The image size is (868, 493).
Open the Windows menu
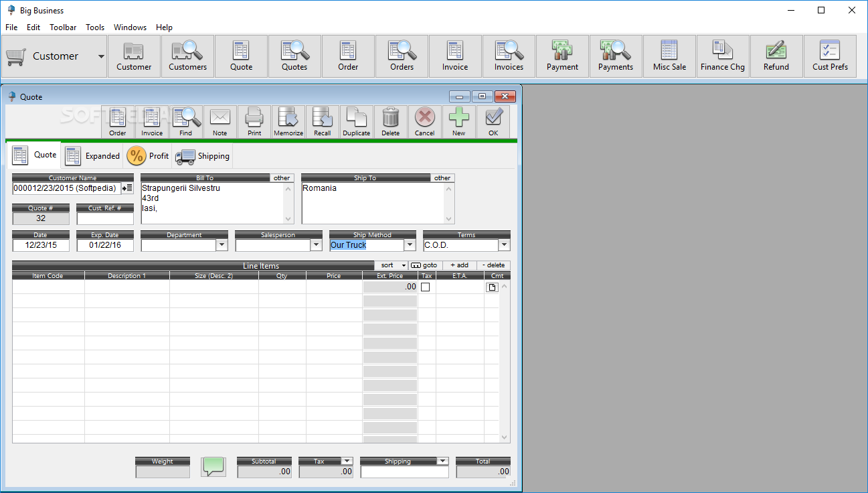tap(130, 27)
